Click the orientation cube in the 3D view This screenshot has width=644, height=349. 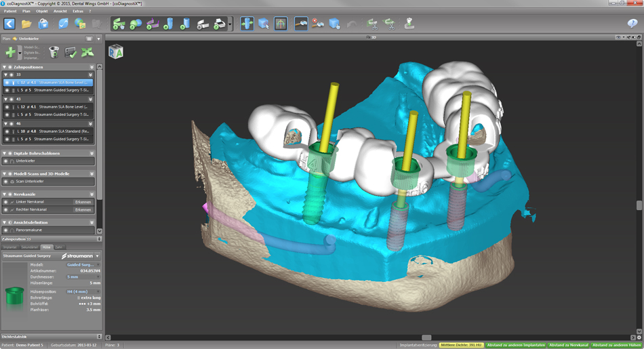(x=116, y=52)
